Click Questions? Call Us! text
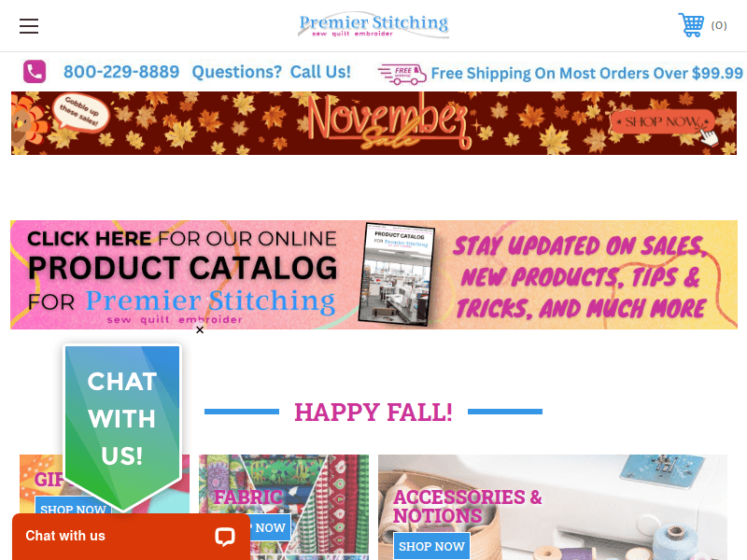 [271, 72]
